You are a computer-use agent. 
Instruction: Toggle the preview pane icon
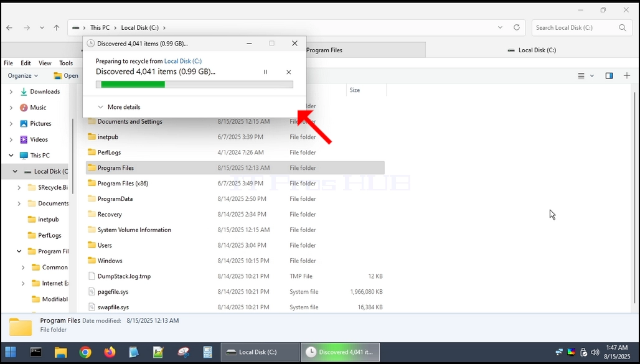tap(609, 75)
